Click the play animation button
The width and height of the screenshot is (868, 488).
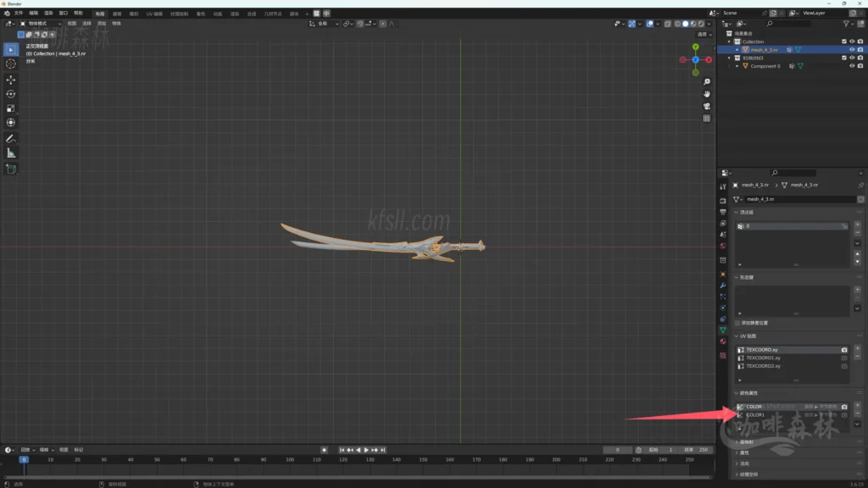click(366, 450)
